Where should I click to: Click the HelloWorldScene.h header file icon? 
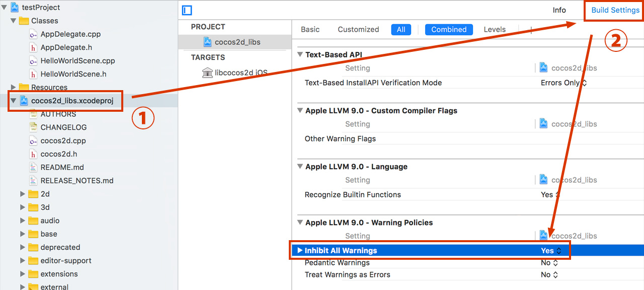(x=33, y=74)
